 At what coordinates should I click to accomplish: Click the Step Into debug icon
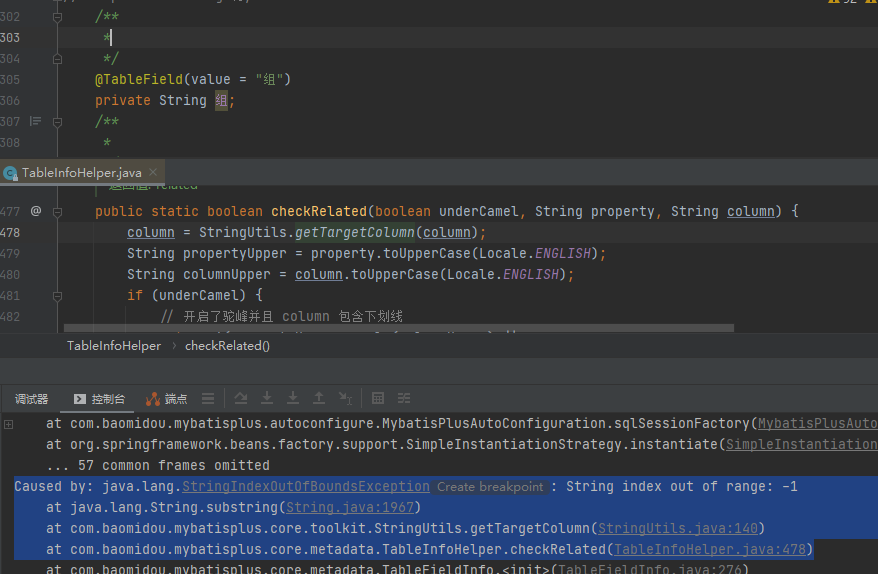pyautogui.click(x=267, y=398)
